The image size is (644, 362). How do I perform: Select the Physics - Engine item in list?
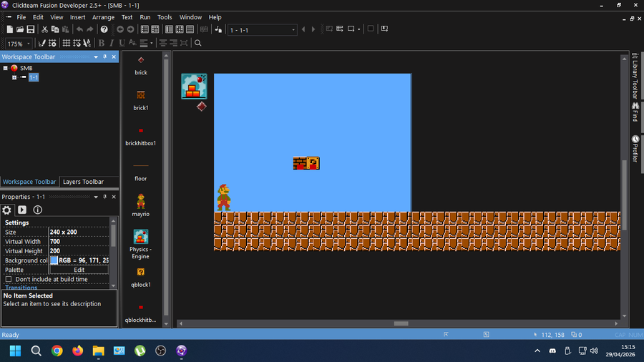140,244
